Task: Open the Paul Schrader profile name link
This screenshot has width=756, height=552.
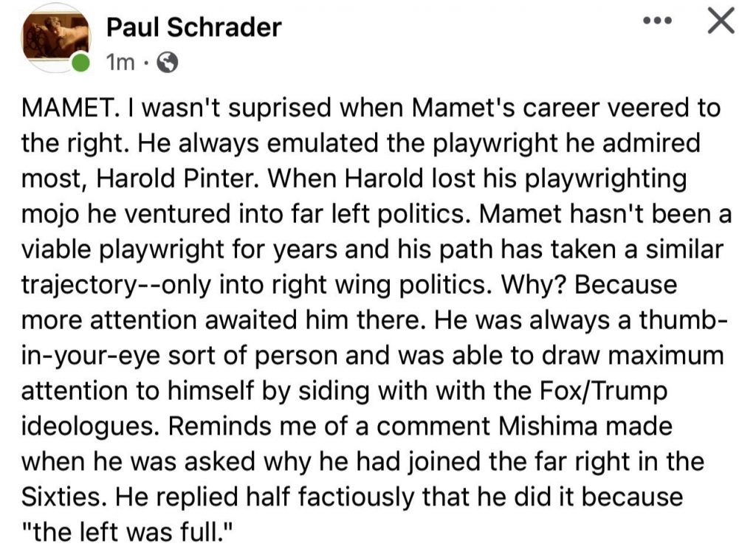Action: 193,27
